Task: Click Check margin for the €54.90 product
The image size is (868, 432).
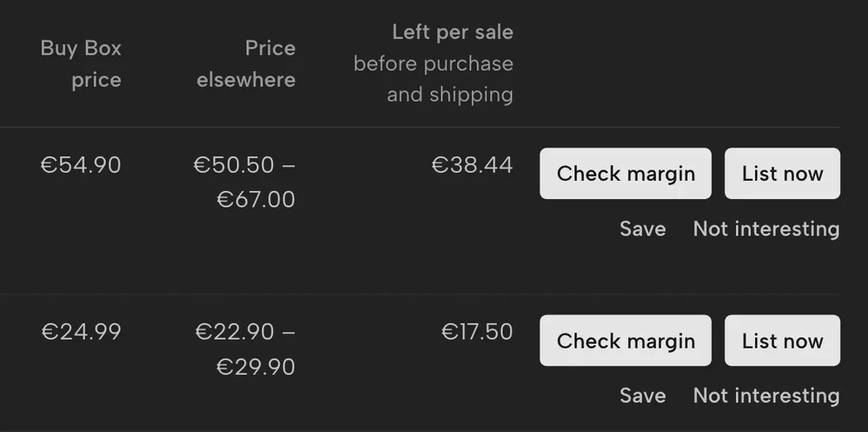Action: 625,173
